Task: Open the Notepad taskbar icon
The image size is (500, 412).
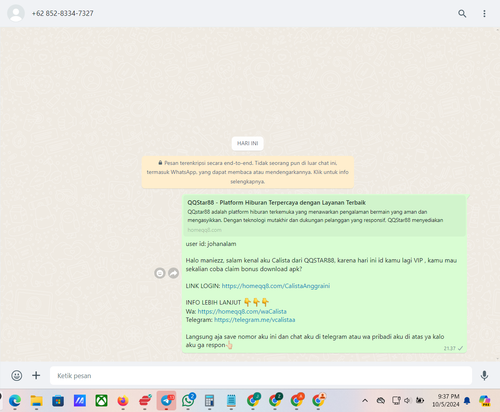Action: point(231,400)
